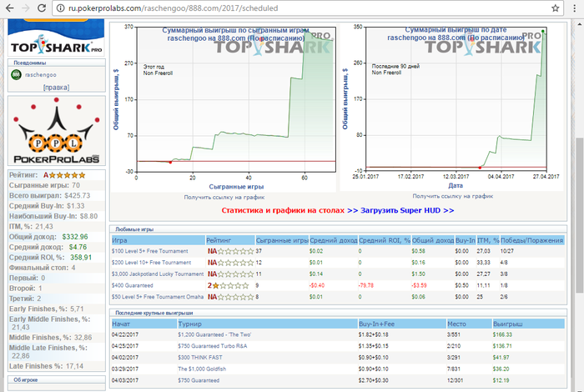The width and height of the screenshot is (584, 392).
Task: Bookmark page with star icon
Action: click(x=556, y=8)
